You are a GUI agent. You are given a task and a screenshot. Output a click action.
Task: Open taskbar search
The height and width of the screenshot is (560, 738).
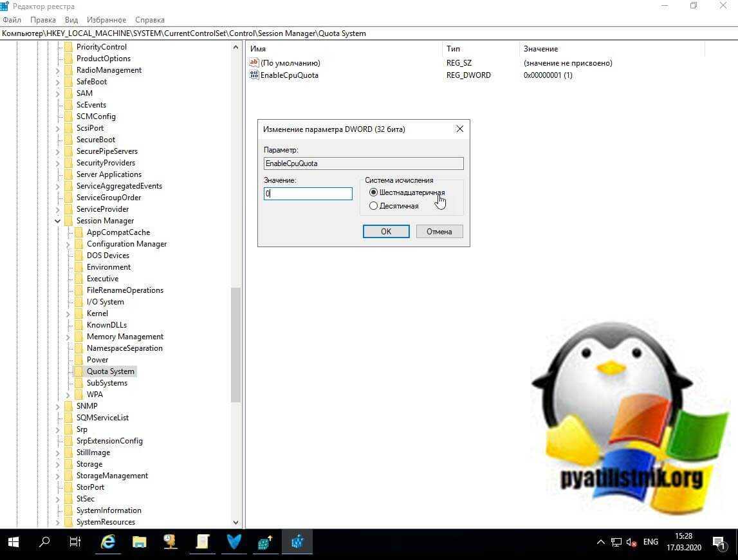click(44, 542)
